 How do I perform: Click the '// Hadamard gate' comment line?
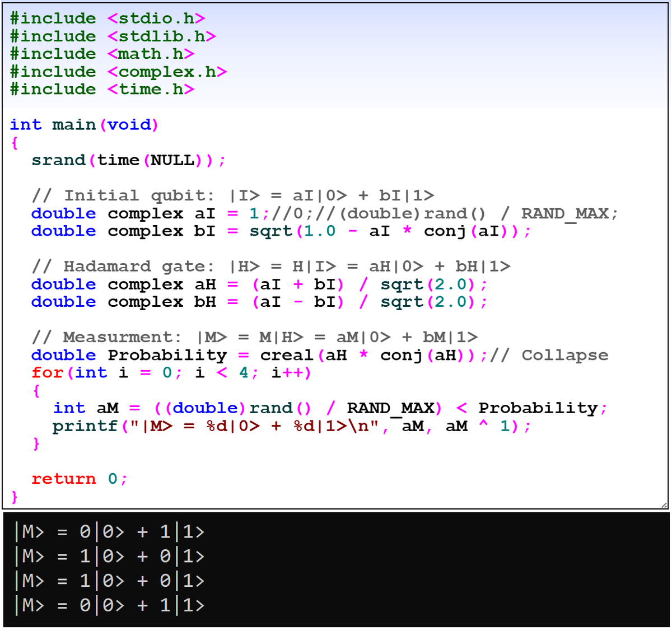coord(271,266)
